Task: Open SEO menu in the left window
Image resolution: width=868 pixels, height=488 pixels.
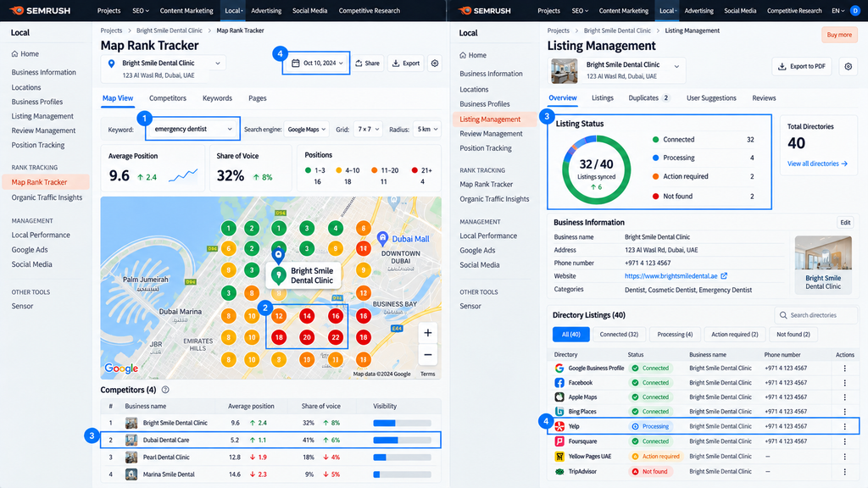Action: (x=141, y=10)
